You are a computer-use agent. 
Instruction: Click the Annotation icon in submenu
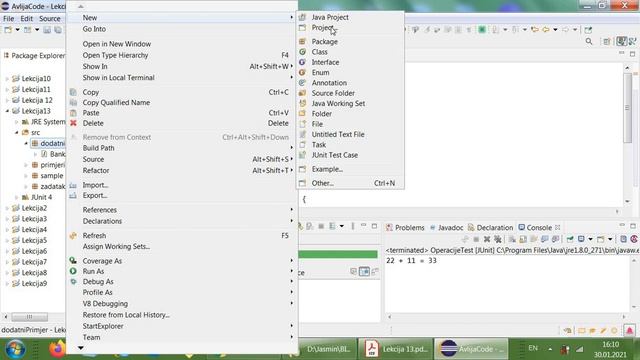coord(302,82)
